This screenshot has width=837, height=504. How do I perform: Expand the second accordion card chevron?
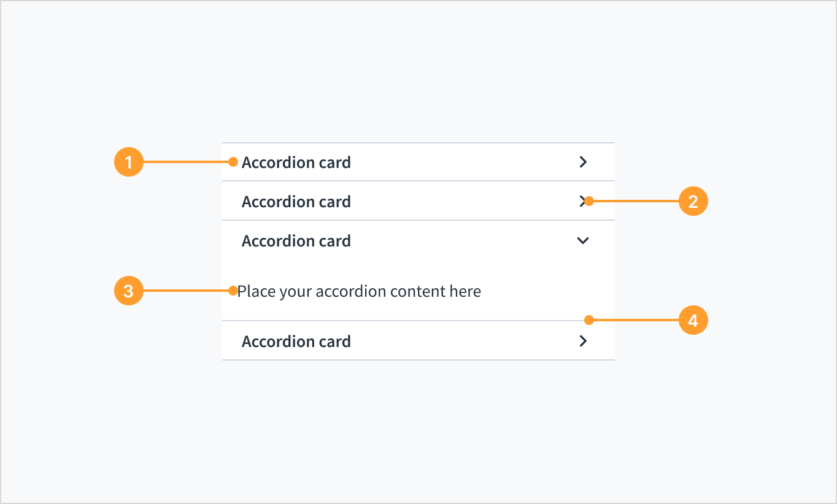pos(582,201)
